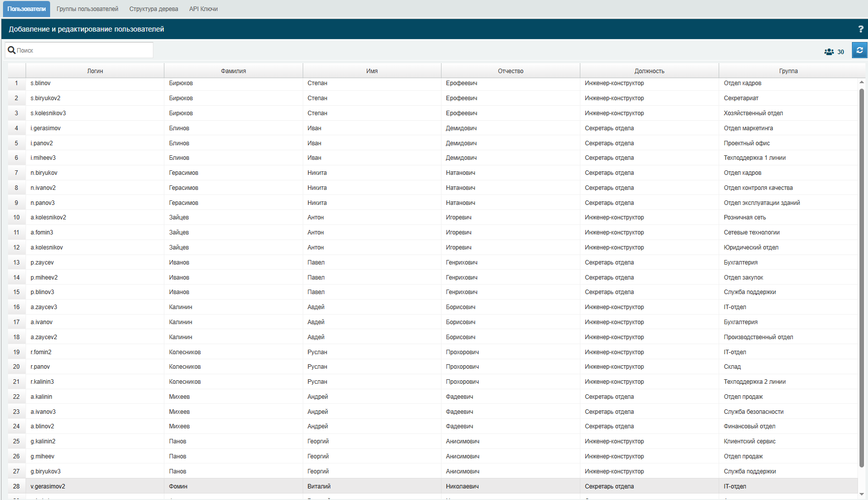Open the API Ключи tab
This screenshot has height=500, width=868.
[203, 9]
